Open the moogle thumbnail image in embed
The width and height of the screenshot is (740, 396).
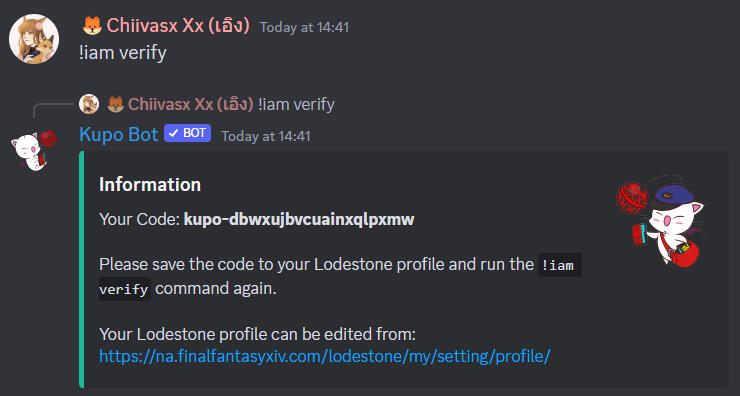tap(661, 221)
